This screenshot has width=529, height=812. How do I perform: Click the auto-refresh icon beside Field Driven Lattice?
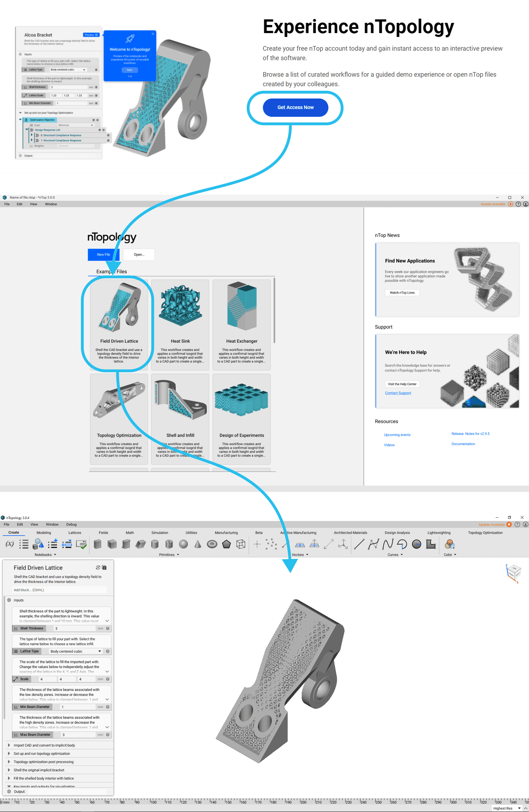tap(98, 567)
